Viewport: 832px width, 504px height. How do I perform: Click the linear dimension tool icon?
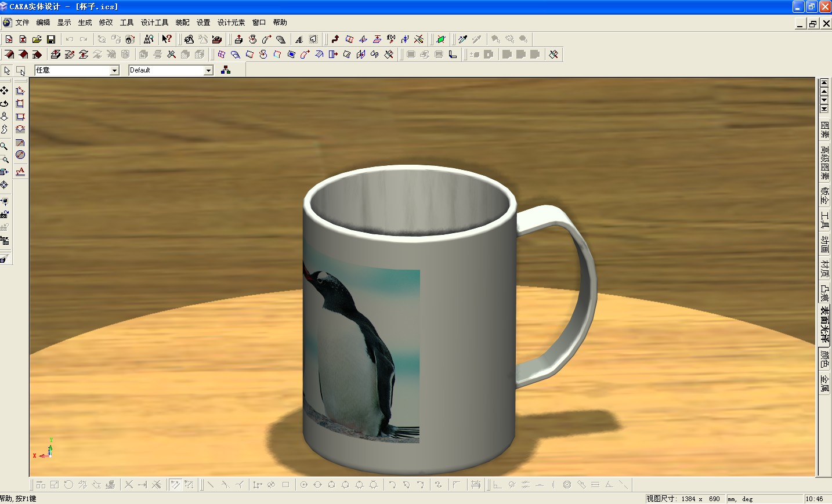[x=20, y=90]
